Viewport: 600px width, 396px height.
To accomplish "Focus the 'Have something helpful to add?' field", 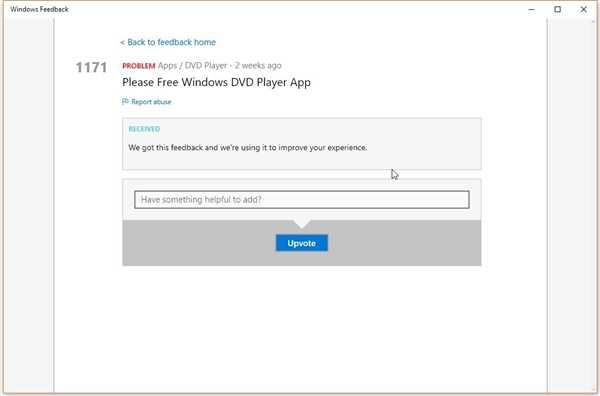I will point(302,200).
